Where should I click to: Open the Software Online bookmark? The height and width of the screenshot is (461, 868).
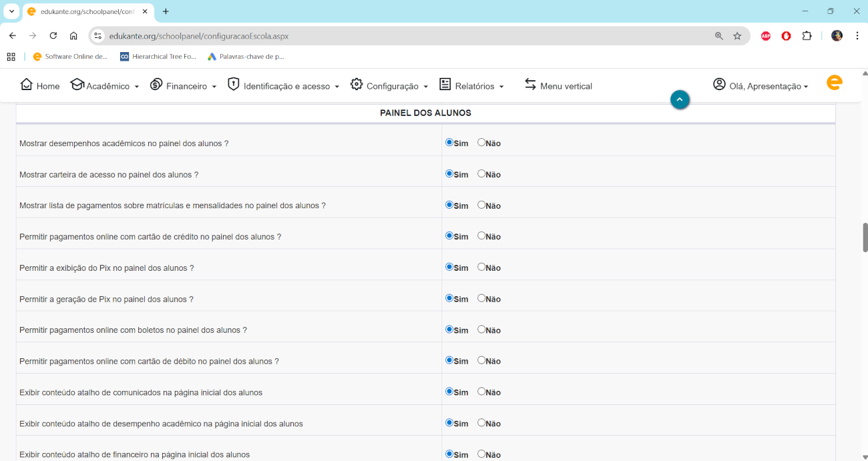tap(71, 57)
